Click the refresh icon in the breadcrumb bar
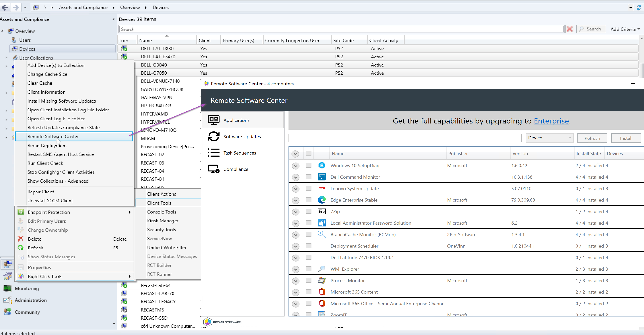The height and width of the screenshot is (335, 644). coord(638,8)
